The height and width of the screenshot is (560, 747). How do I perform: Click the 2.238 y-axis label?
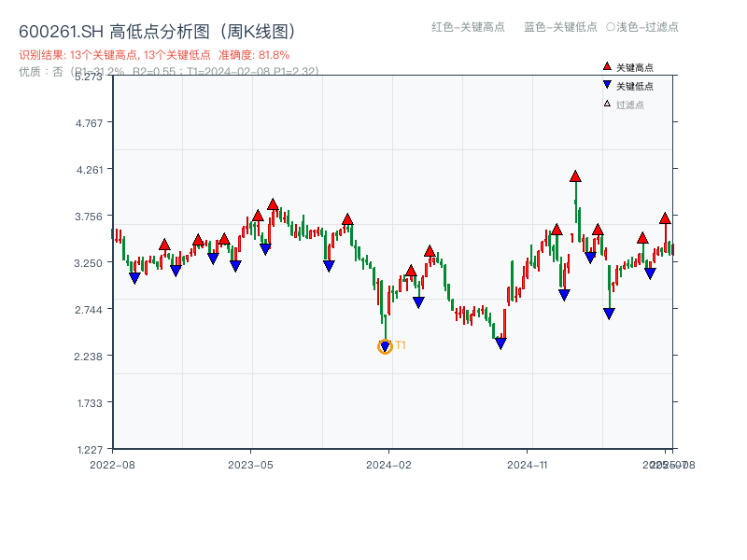point(88,357)
